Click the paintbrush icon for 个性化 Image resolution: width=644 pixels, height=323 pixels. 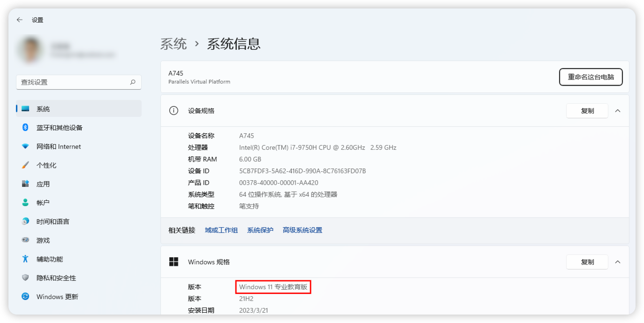click(25, 165)
